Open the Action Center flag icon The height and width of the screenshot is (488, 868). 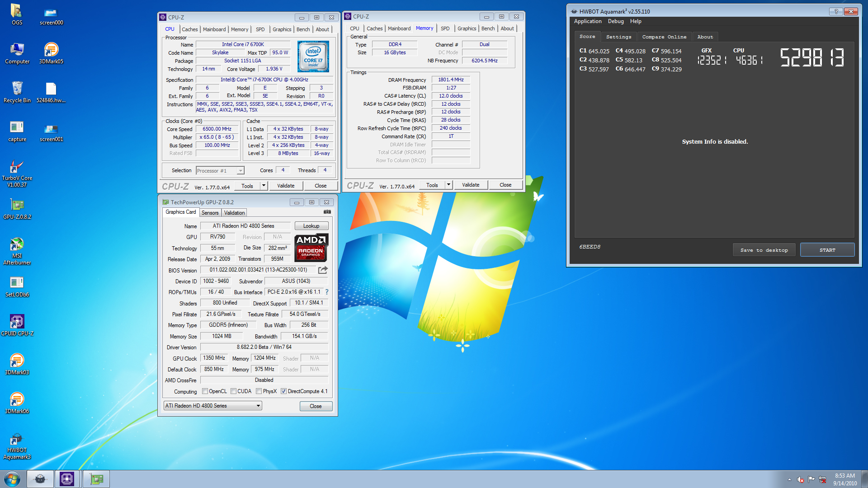[x=811, y=479]
